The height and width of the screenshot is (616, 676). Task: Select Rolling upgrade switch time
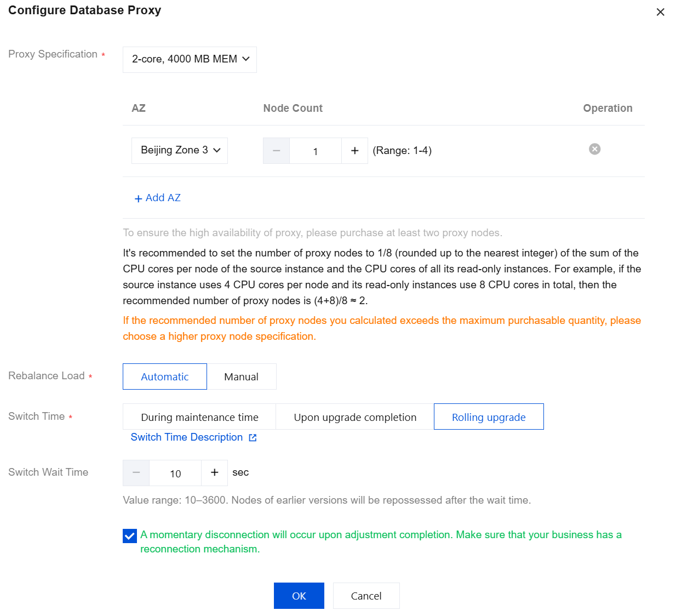pos(489,417)
